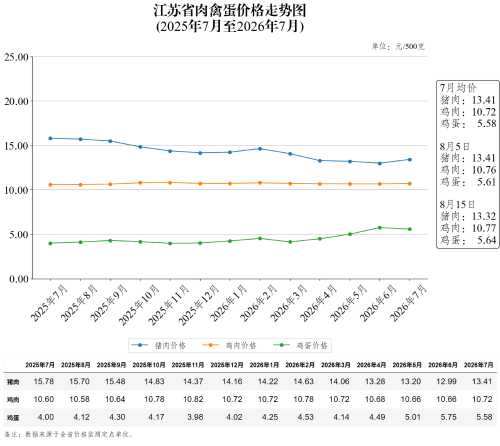Select pork data point for 2025年7月
This screenshot has width=500, height=446.
pyautogui.click(x=50, y=138)
